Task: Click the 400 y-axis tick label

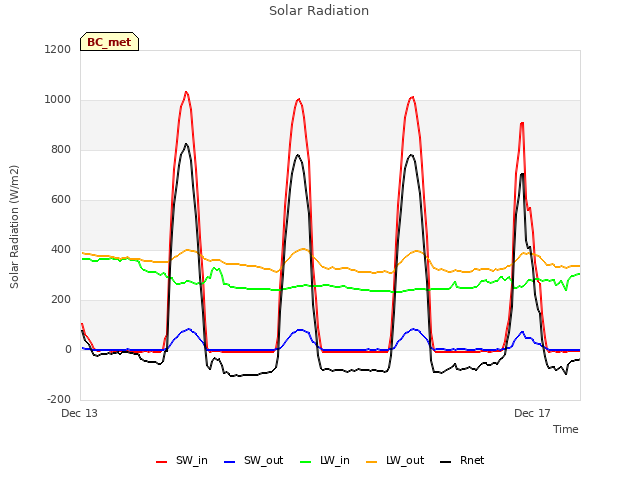Action: point(61,249)
